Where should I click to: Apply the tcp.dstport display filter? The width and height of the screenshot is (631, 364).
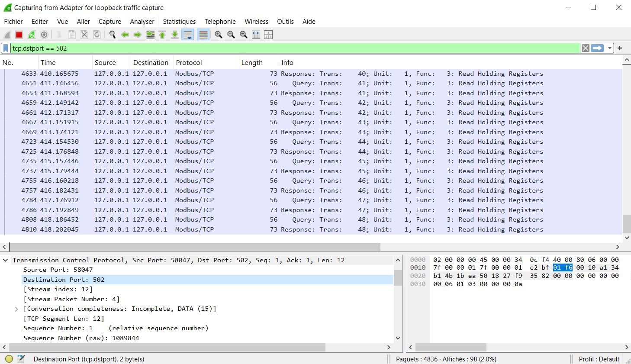(597, 48)
